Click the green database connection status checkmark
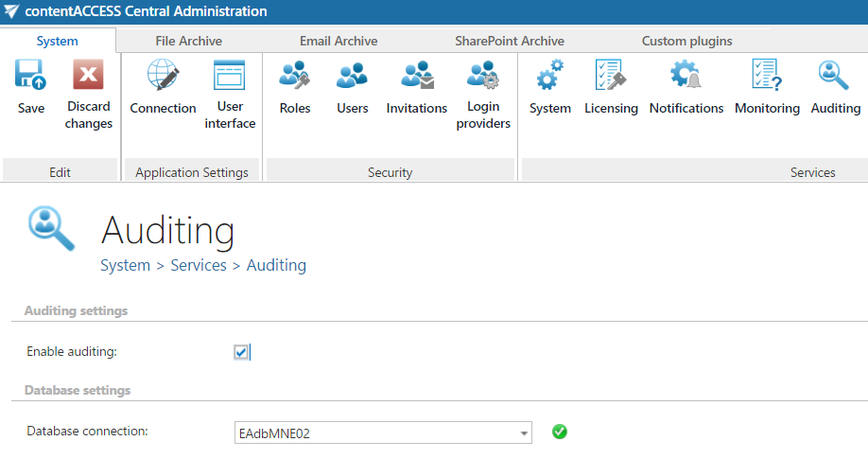The width and height of the screenshot is (868, 459). point(560,432)
